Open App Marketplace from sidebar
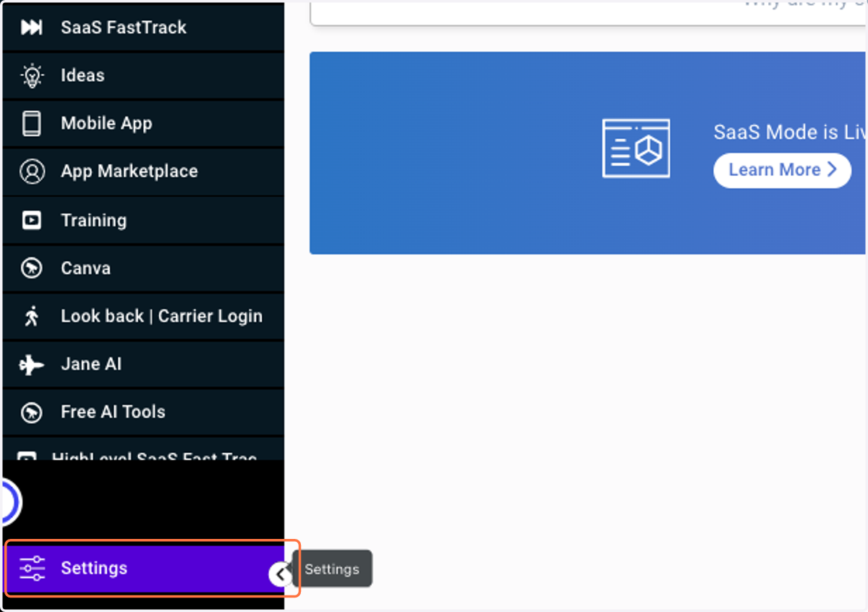868x612 pixels. tap(143, 171)
